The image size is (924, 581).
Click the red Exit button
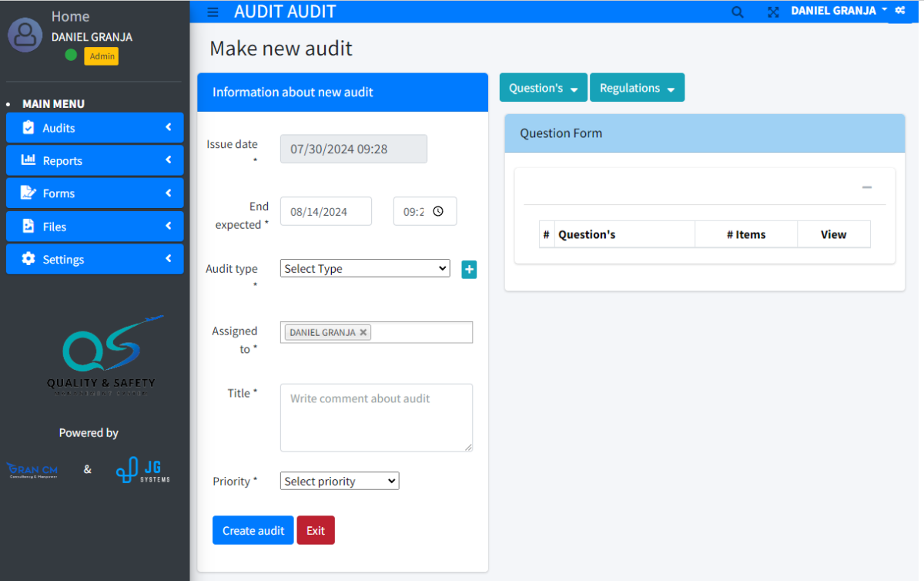tap(316, 530)
